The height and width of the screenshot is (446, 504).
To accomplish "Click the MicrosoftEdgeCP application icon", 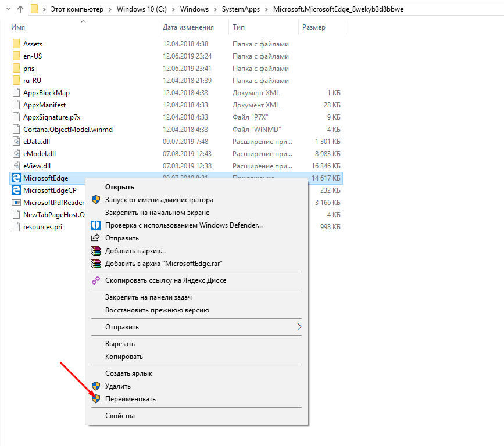I will 16,190.
